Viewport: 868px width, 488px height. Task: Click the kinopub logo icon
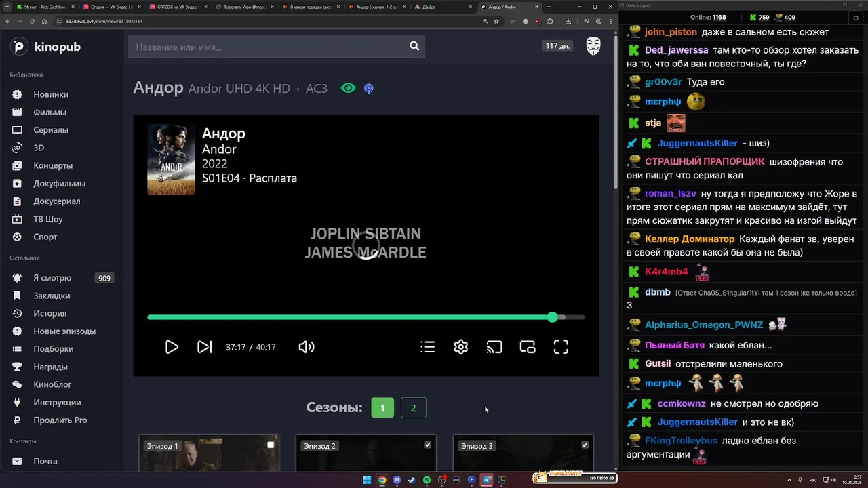coord(19,47)
